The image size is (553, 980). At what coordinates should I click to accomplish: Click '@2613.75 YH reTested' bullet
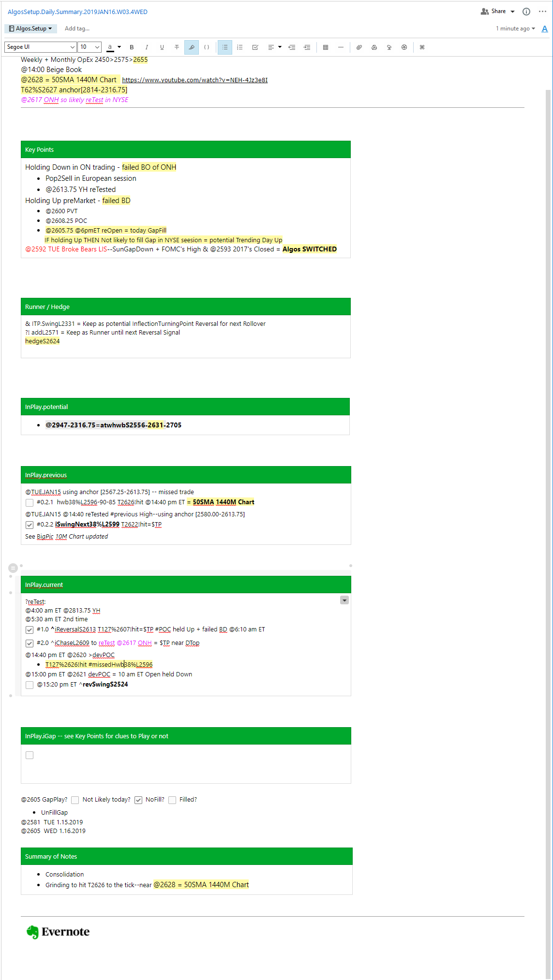(81, 190)
